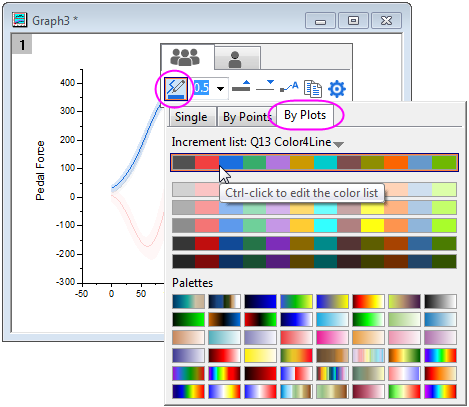The height and width of the screenshot is (407, 469).
Task: Open the blue gear settings icon
Action: point(337,89)
